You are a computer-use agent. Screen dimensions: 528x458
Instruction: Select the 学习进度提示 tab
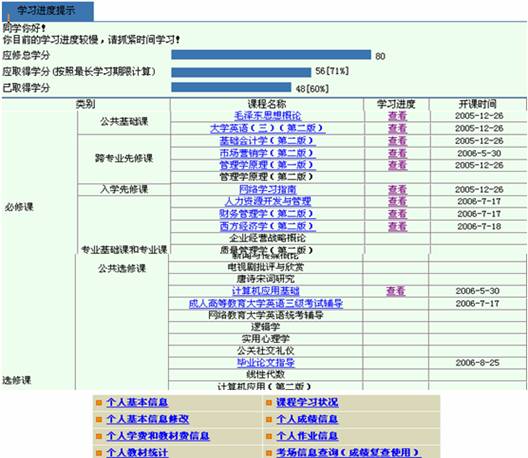pos(47,11)
